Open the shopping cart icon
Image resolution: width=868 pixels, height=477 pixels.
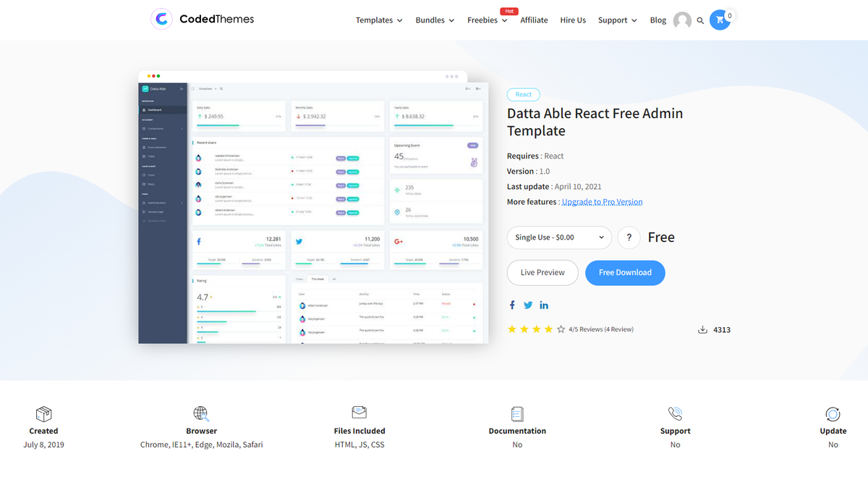coord(720,20)
